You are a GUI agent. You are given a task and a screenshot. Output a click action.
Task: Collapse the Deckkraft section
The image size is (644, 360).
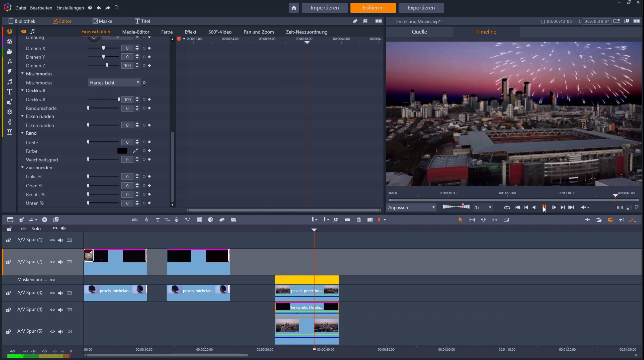pos(22,90)
